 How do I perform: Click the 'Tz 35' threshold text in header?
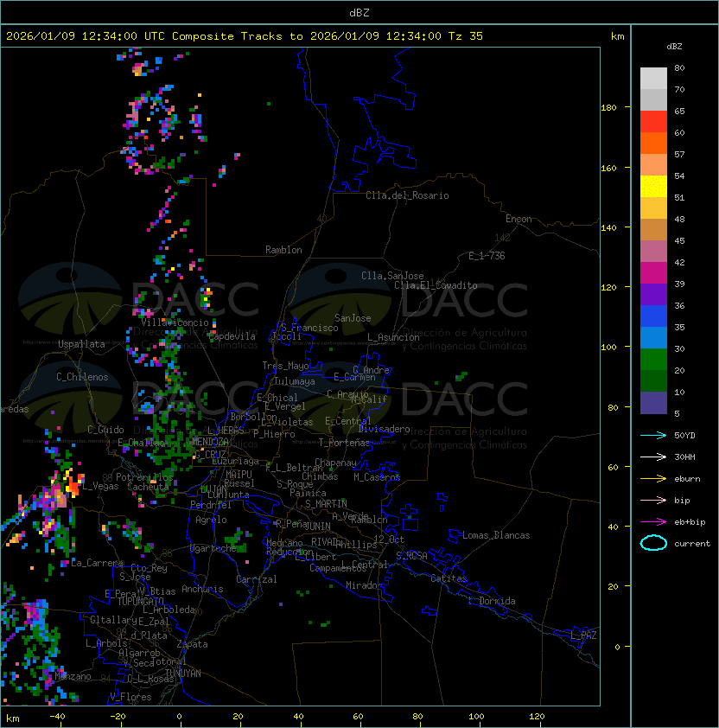click(466, 36)
